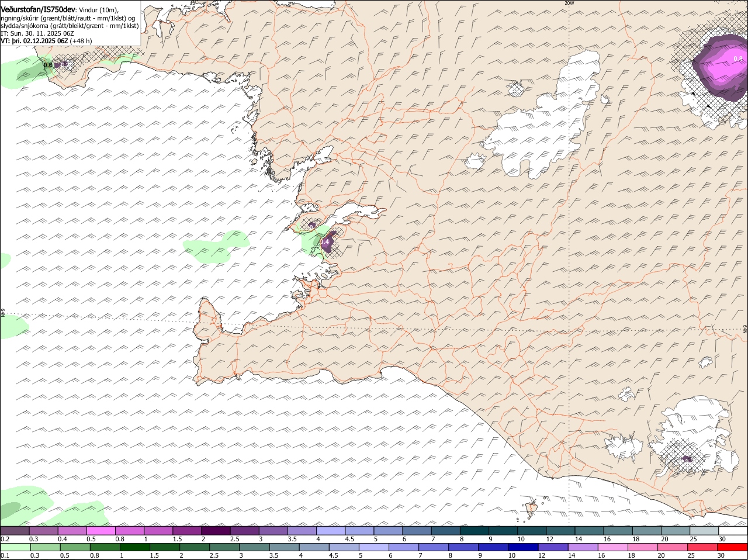Click the pale green 0.1–0.3 rain swatch
Viewport: 748px width, 560px height.
pyautogui.click(x=15, y=547)
